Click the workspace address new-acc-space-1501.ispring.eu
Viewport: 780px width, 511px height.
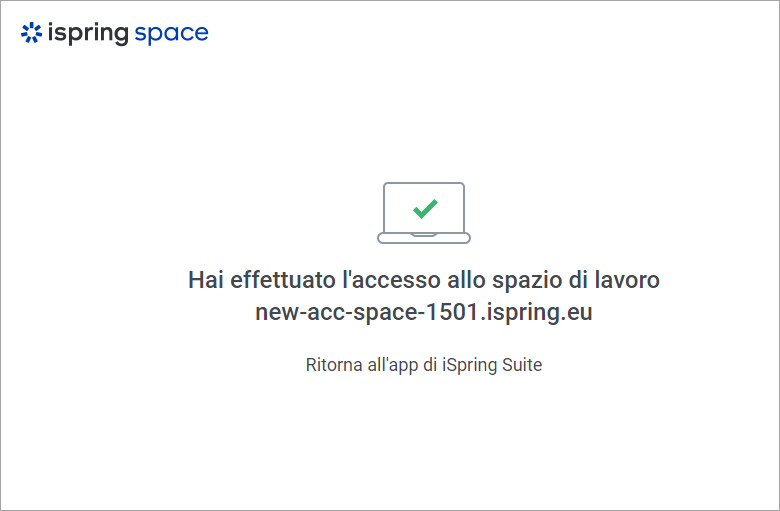pos(424,312)
